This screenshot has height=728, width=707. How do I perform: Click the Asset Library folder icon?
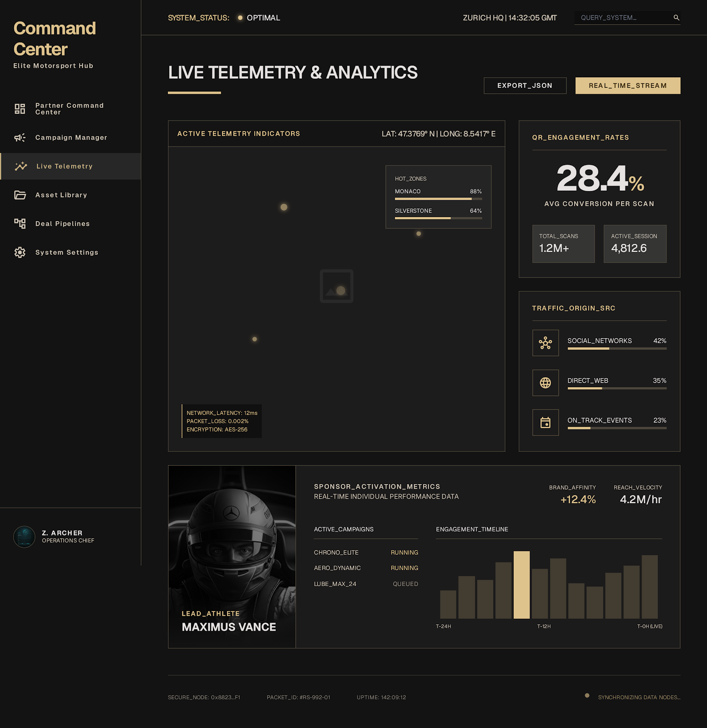click(x=20, y=195)
